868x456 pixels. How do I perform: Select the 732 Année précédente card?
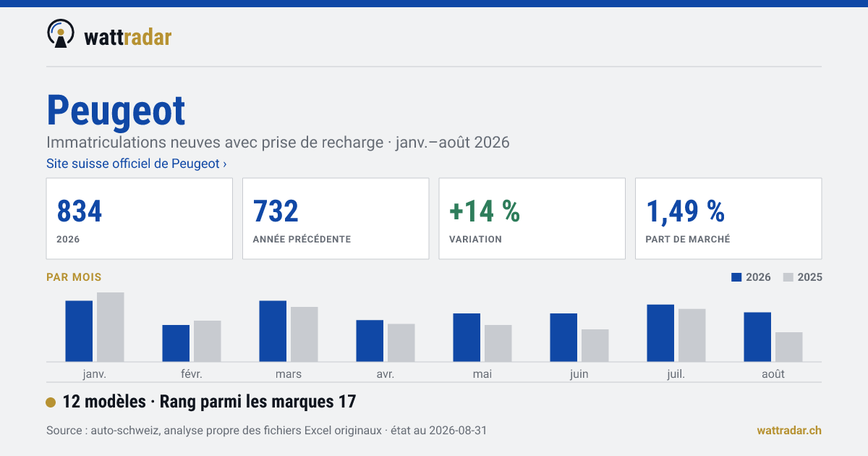tap(336, 219)
